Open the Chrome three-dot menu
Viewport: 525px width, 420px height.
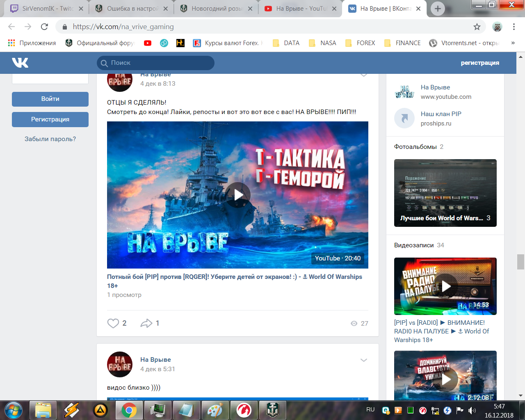tap(514, 27)
